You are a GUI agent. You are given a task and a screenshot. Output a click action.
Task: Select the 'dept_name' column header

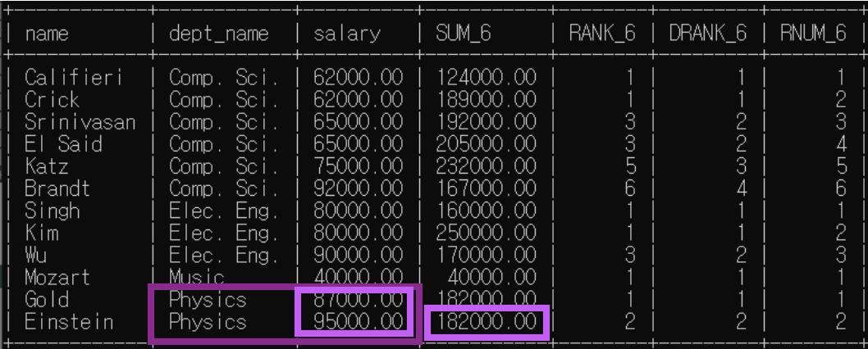pos(219,35)
